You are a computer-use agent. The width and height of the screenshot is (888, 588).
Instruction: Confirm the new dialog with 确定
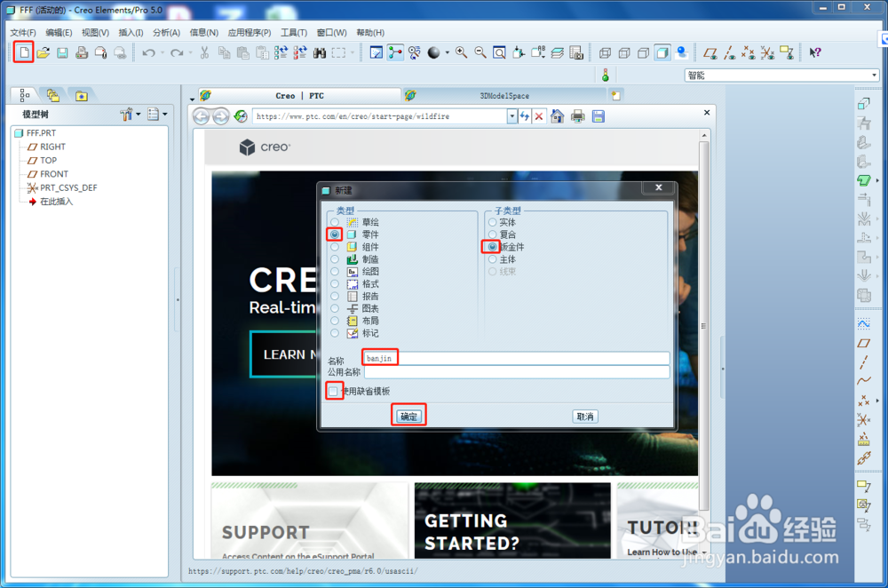[x=408, y=417]
